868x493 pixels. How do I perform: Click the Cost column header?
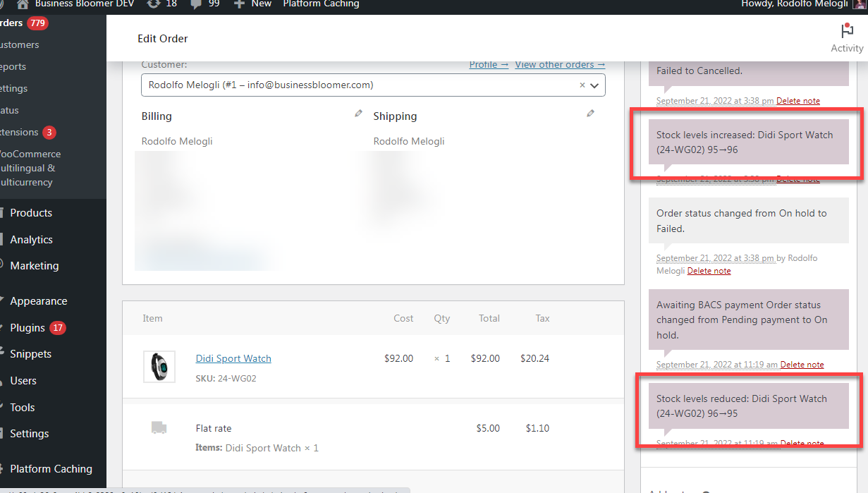(x=403, y=318)
